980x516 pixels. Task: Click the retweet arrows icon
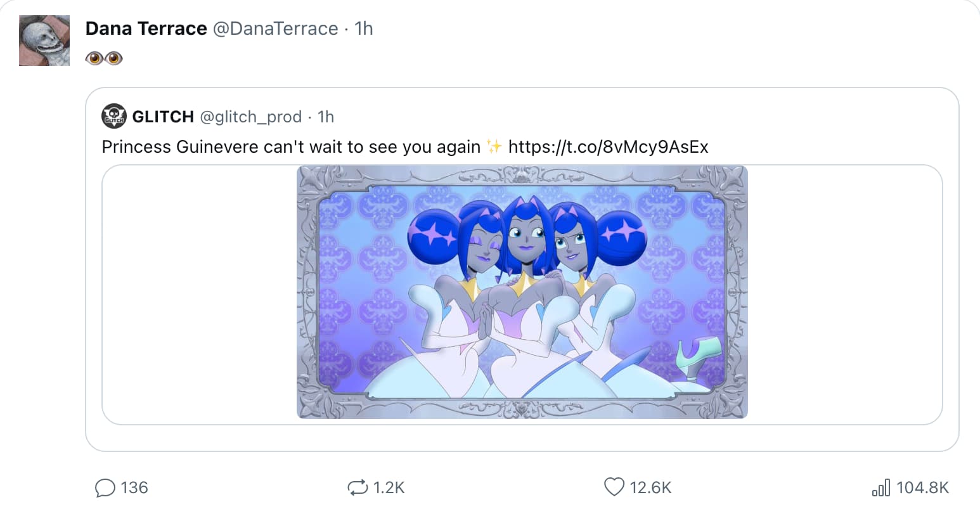tap(358, 487)
